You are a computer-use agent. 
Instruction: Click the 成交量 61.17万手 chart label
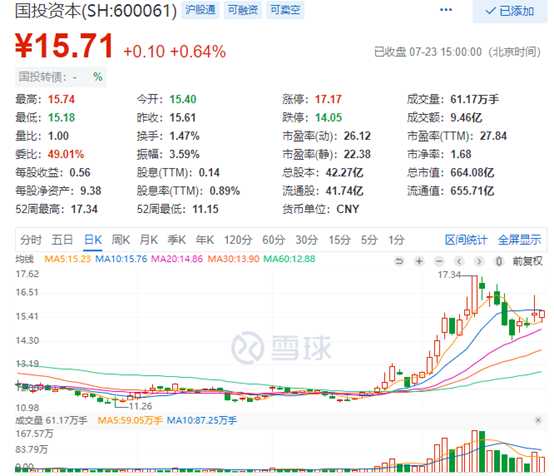[x=51, y=420]
